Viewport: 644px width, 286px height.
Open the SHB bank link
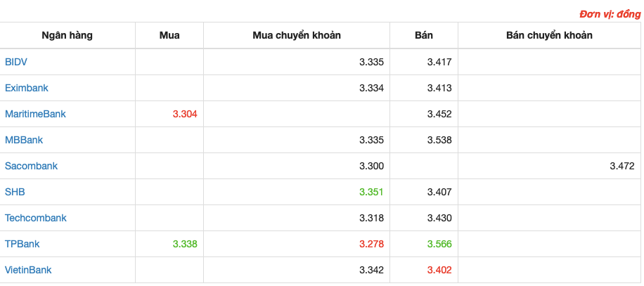(15, 192)
